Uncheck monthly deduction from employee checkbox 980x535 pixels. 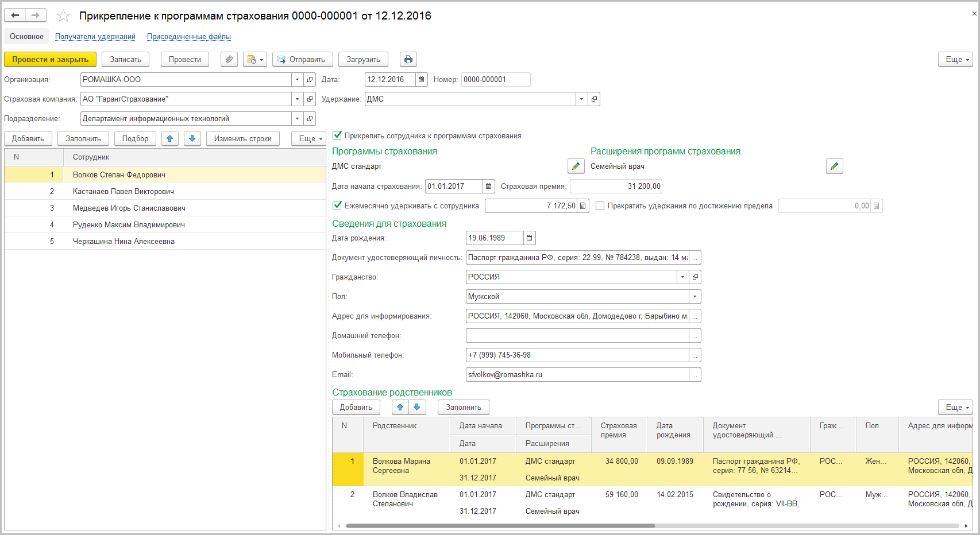click(x=337, y=206)
